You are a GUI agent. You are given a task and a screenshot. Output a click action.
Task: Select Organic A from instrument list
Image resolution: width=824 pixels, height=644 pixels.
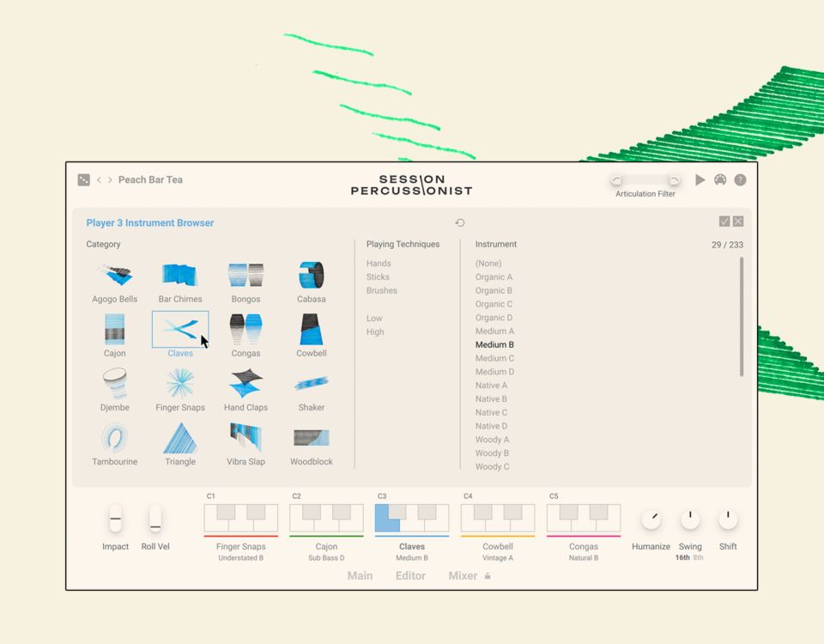(x=494, y=277)
